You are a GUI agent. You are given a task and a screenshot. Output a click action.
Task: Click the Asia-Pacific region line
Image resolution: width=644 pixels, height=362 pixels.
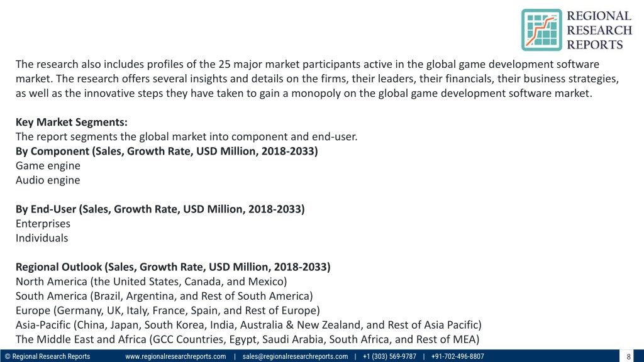click(x=248, y=325)
